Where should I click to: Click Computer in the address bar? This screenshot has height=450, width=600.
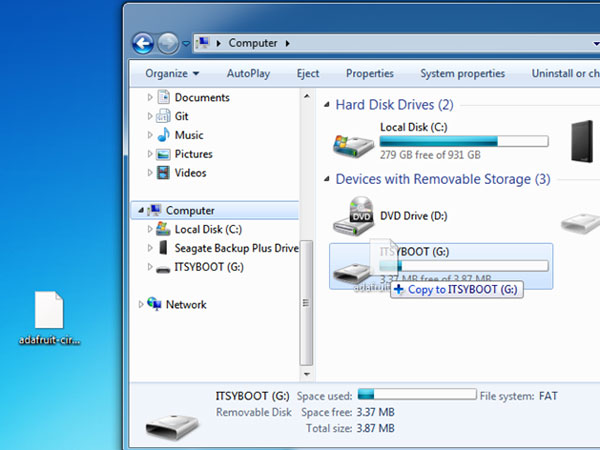point(253,43)
